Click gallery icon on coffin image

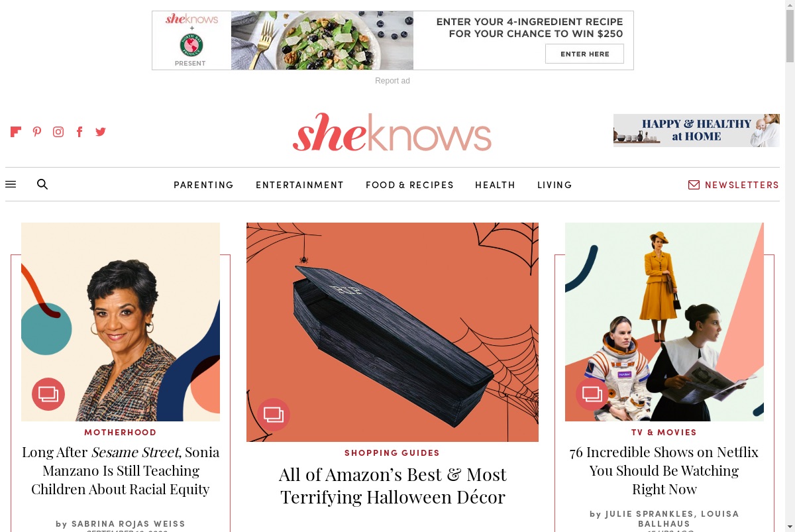pos(274,415)
